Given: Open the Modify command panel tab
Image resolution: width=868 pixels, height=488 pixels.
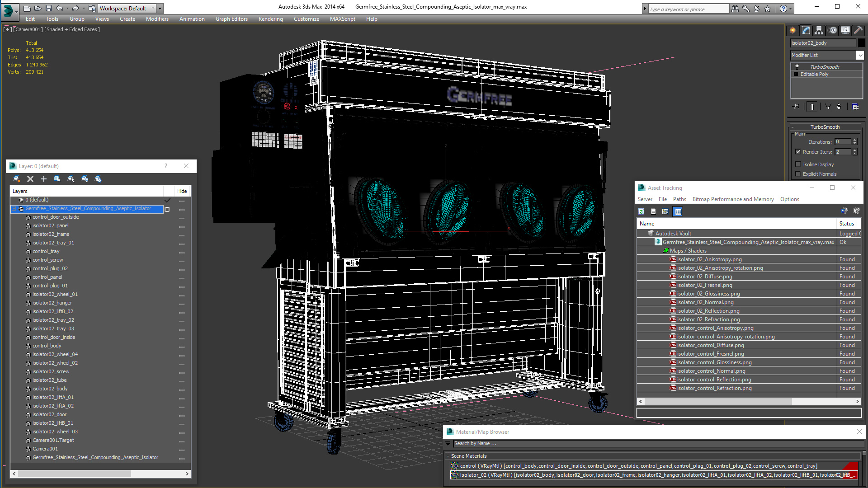Looking at the screenshot, I should pyautogui.click(x=806, y=30).
